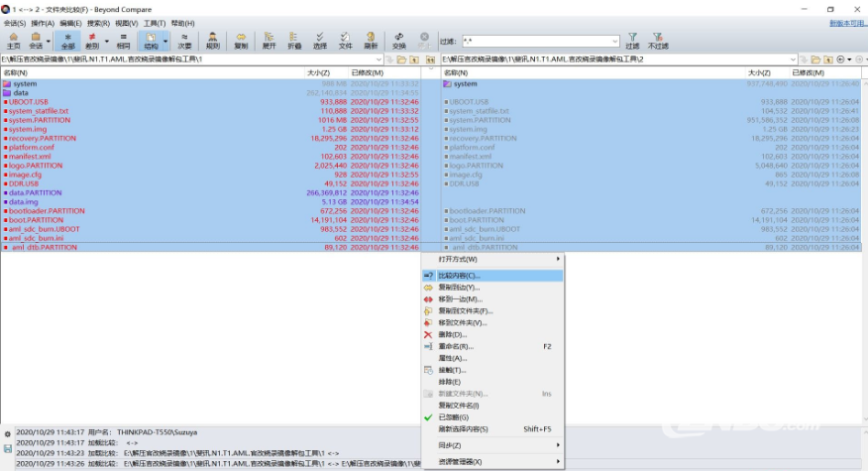The image size is (868, 471).
Task: Open the 会话 (Sessions) toolbar icon
Action: tap(36, 41)
